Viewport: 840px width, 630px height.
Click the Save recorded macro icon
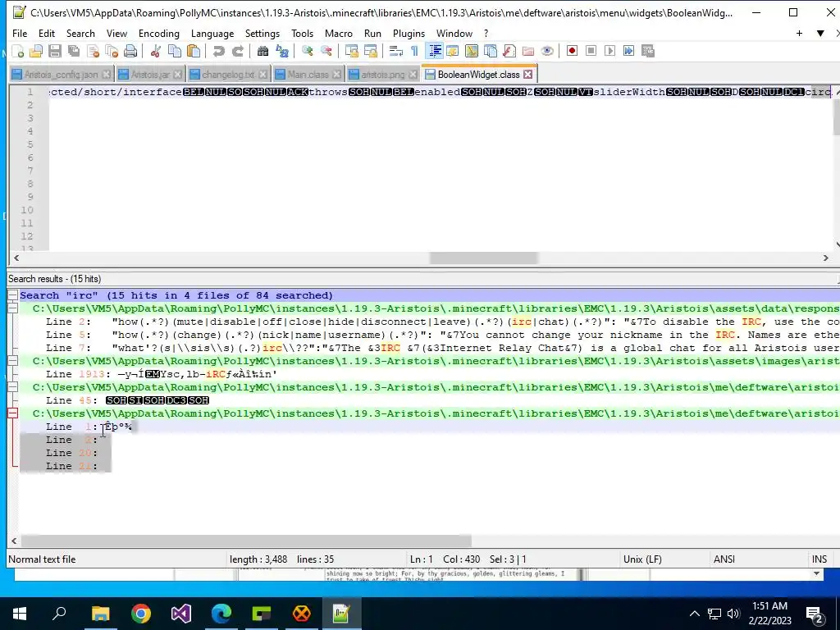pos(648,52)
